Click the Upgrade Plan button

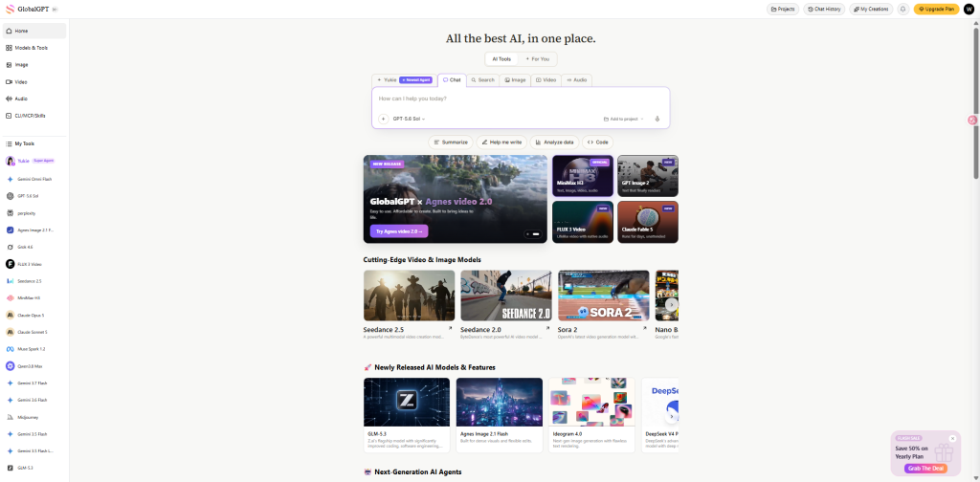tap(936, 10)
